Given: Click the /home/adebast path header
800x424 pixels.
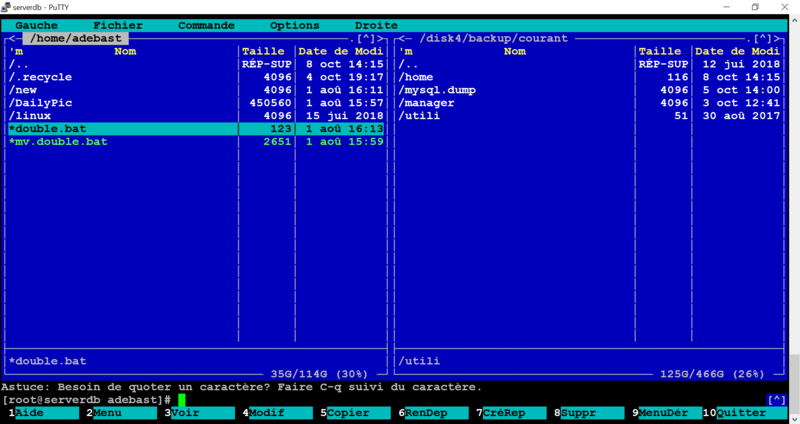Looking at the screenshot, I should [x=76, y=39].
